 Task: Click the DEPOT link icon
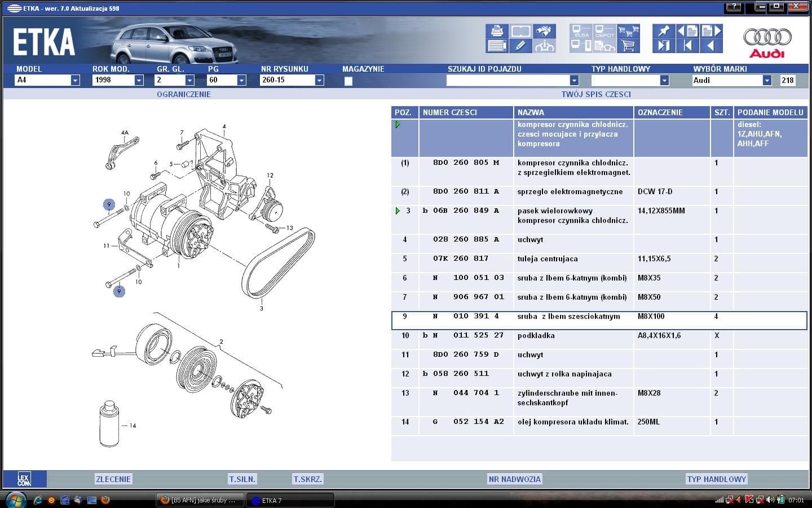pos(604,31)
